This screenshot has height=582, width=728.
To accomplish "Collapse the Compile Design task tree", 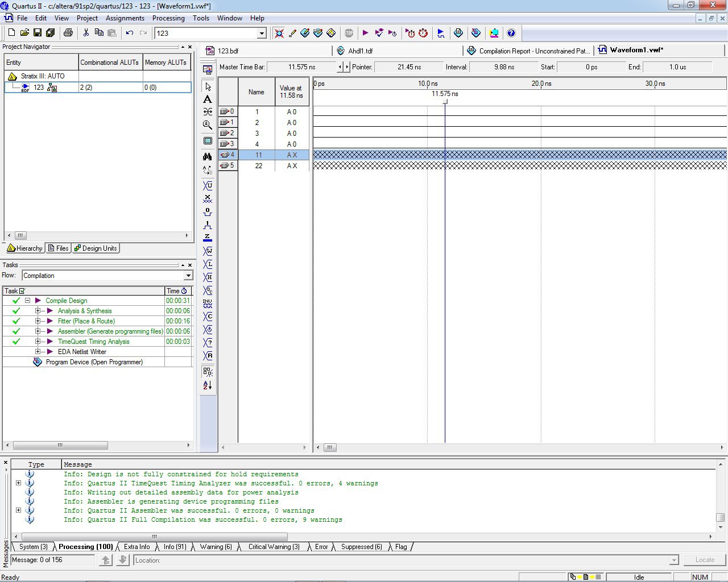I will [x=27, y=301].
